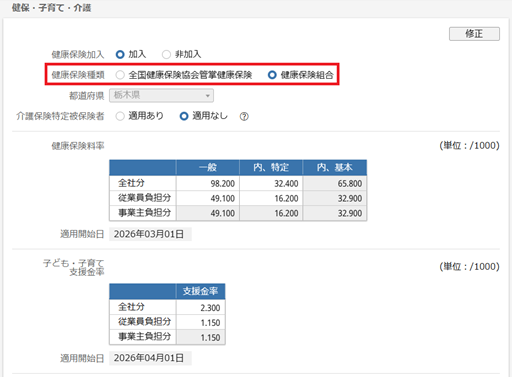This screenshot has height=377, width=512.
Task: Click the 一般 column header
Action: (x=208, y=167)
